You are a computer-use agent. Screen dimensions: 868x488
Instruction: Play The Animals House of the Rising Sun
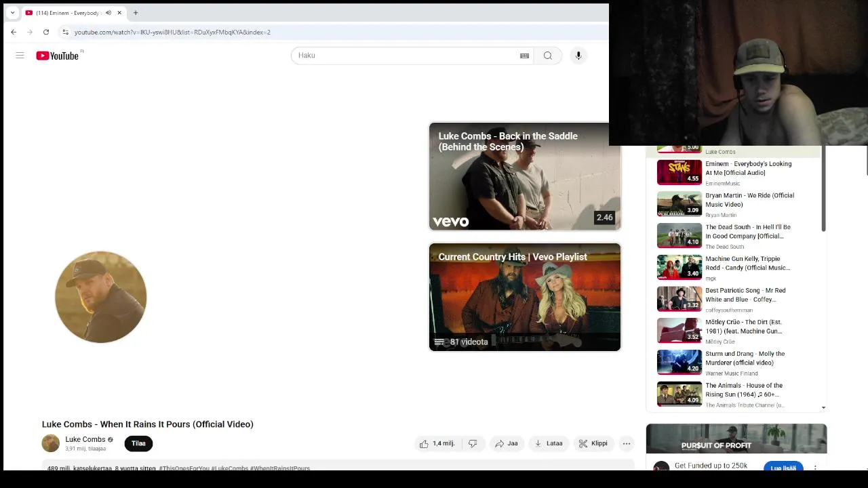coord(744,390)
